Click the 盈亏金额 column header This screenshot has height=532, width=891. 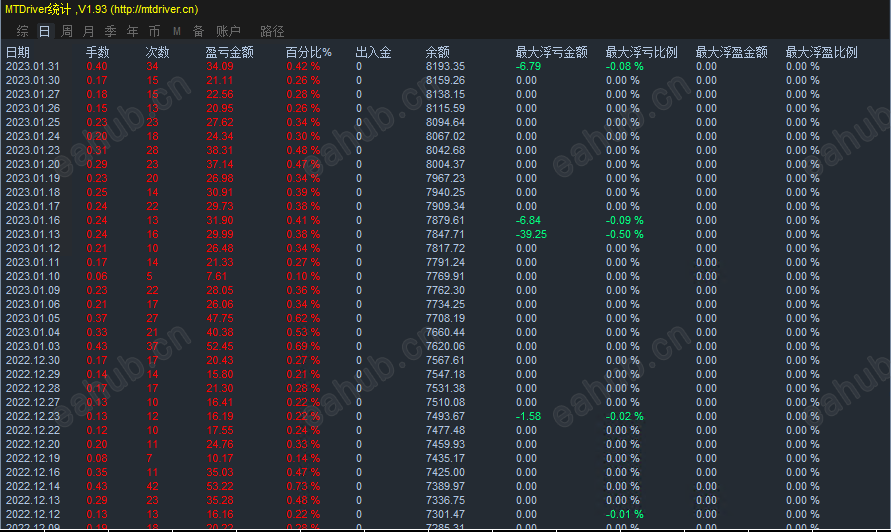[x=229, y=52]
